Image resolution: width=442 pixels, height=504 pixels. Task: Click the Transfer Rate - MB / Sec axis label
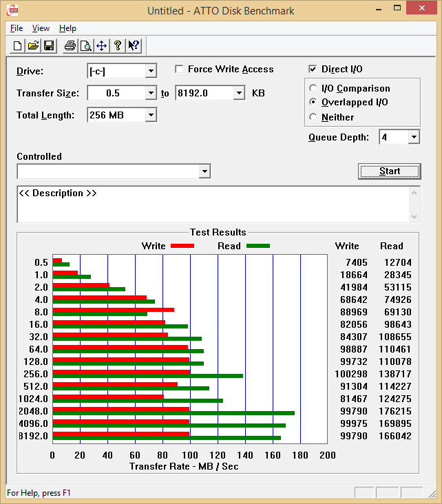[x=184, y=466]
